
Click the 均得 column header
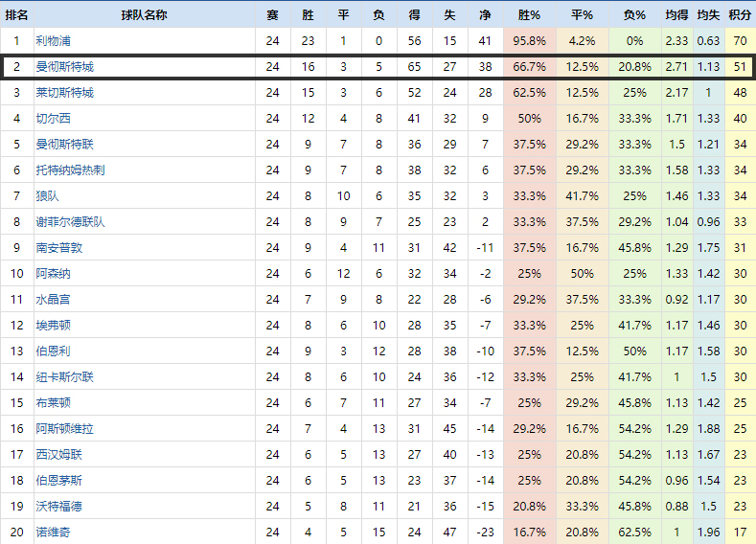(x=676, y=15)
